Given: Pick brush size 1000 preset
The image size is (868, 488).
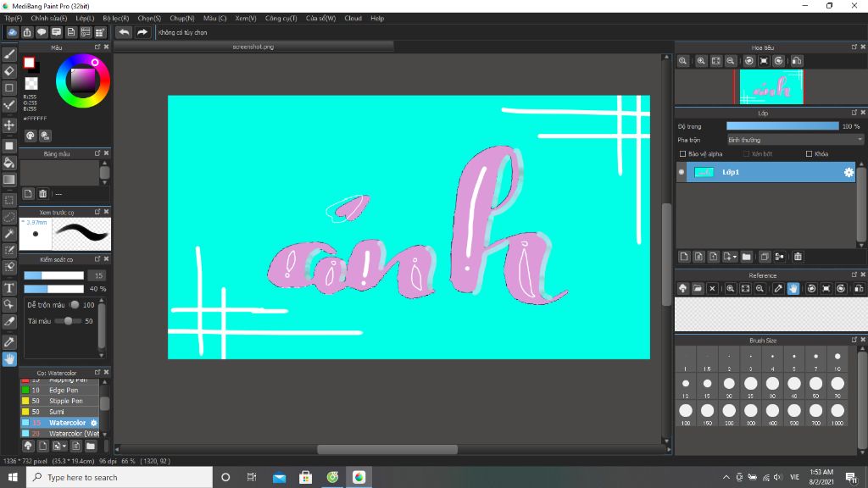Looking at the screenshot, I should (x=837, y=413).
